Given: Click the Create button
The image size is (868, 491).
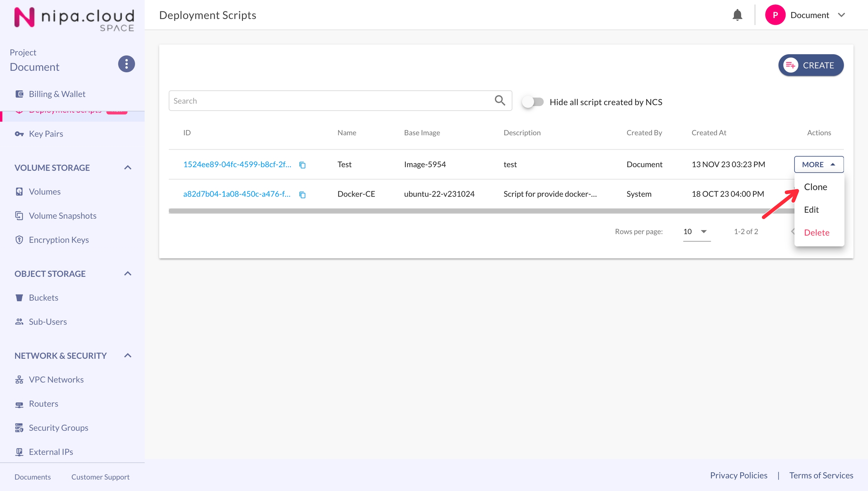Looking at the screenshot, I should pos(811,65).
